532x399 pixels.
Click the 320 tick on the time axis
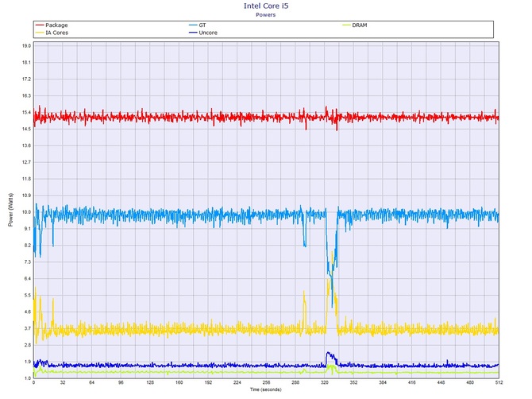(x=324, y=382)
